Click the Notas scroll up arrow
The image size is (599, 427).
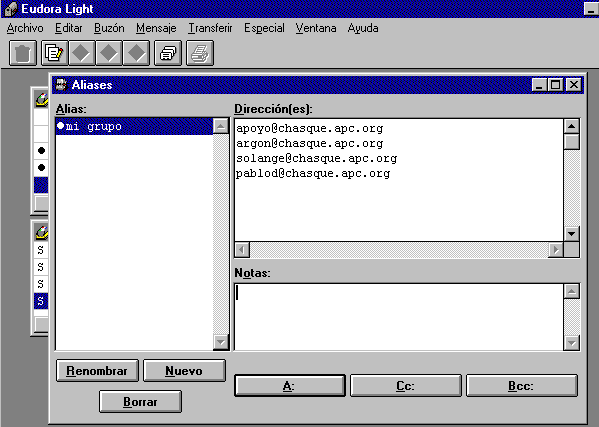click(x=571, y=291)
